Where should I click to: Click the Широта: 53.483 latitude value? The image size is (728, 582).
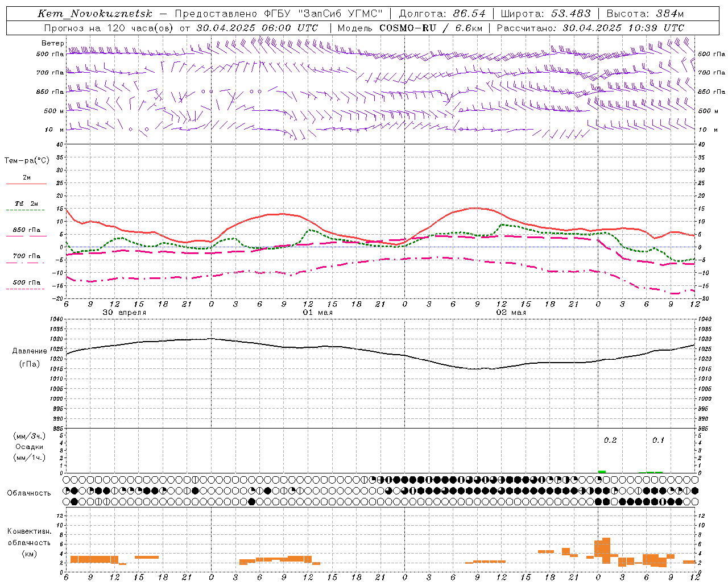pyautogui.click(x=545, y=14)
